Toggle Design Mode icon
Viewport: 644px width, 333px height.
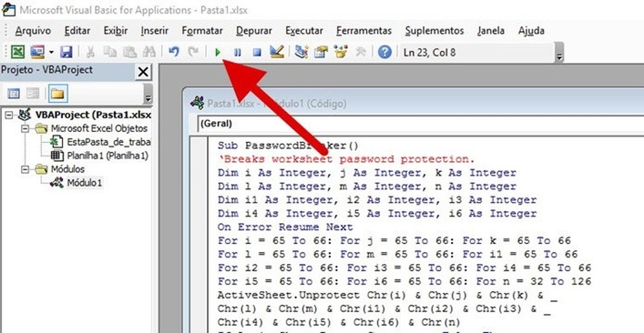(x=277, y=52)
